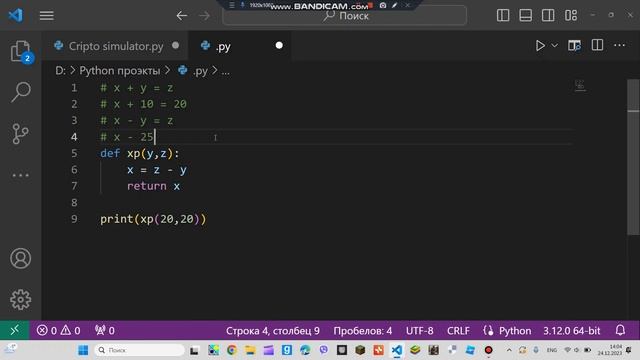Go forward with the right arrow

pyautogui.click(x=204, y=16)
